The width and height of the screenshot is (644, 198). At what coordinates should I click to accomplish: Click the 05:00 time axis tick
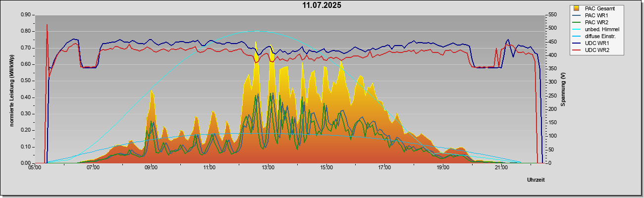[x=35, y=167]
